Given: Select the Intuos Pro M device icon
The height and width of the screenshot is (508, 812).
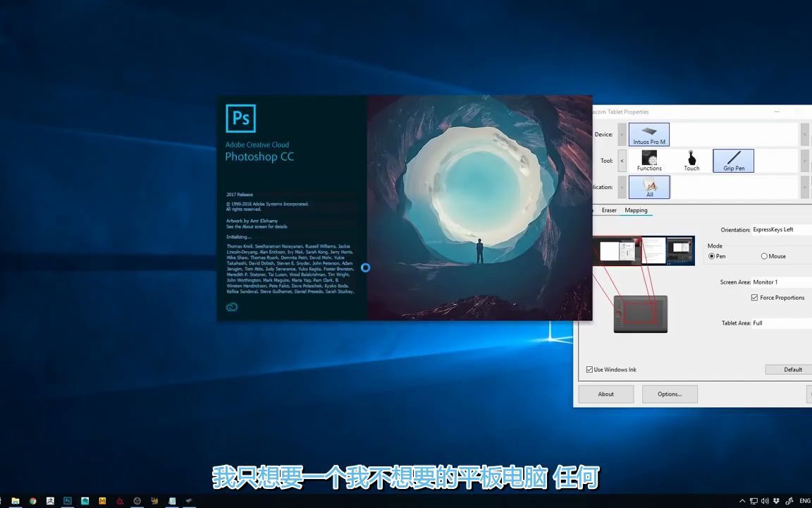Looking at the screenshot, I should (648, 134).
